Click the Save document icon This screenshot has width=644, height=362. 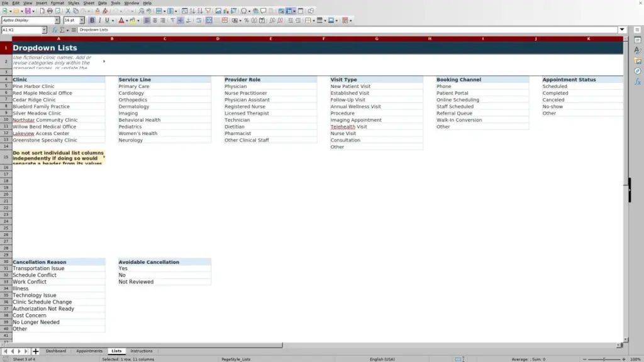pyautogui.click(x=28, y=11)
